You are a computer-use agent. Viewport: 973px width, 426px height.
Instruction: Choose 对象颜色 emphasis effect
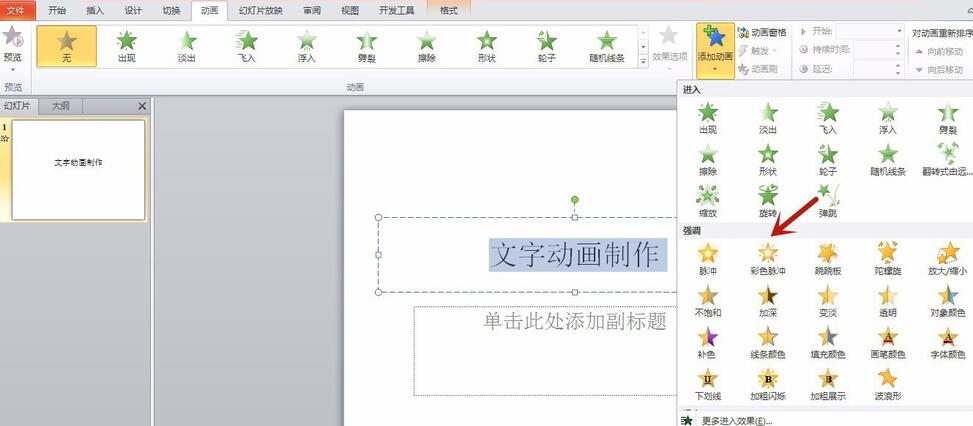point(948,301)
